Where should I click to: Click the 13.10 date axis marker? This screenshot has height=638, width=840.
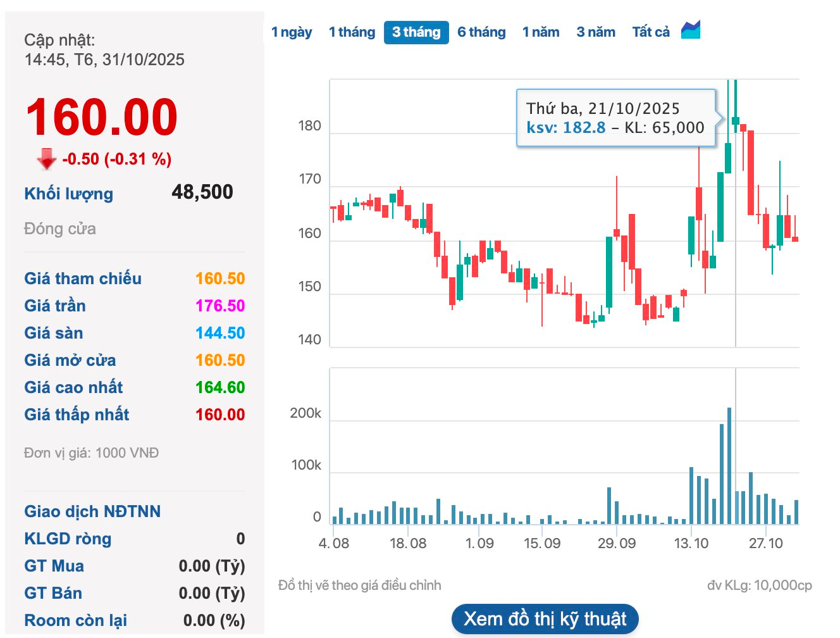click(691, 543)
